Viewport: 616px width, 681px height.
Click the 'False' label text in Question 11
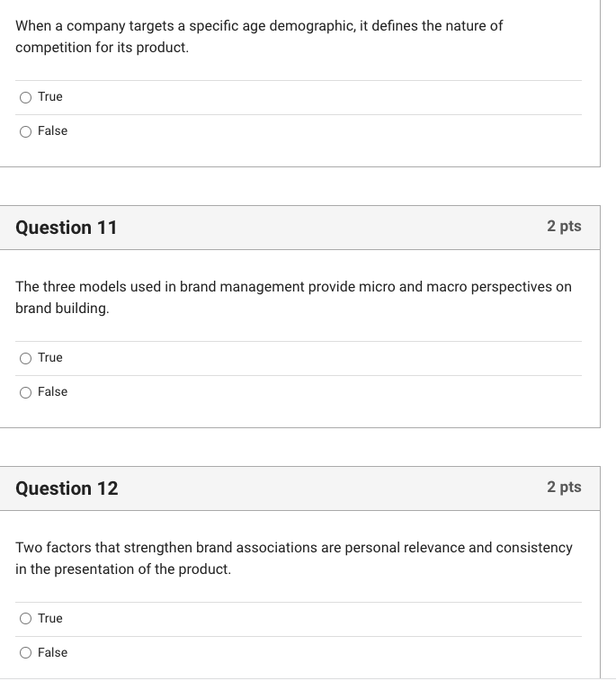point(52,392)
